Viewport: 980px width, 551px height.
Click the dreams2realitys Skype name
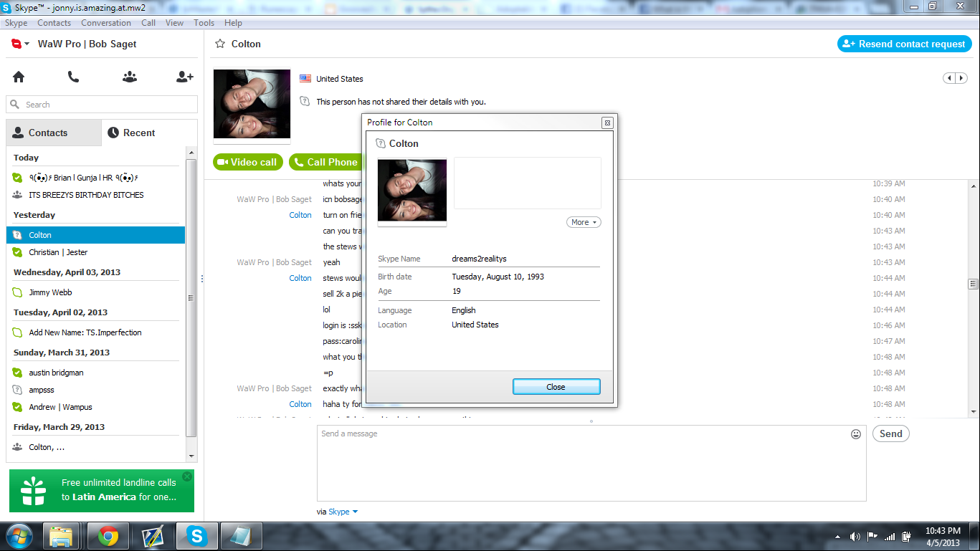click(x=479, y=259)
